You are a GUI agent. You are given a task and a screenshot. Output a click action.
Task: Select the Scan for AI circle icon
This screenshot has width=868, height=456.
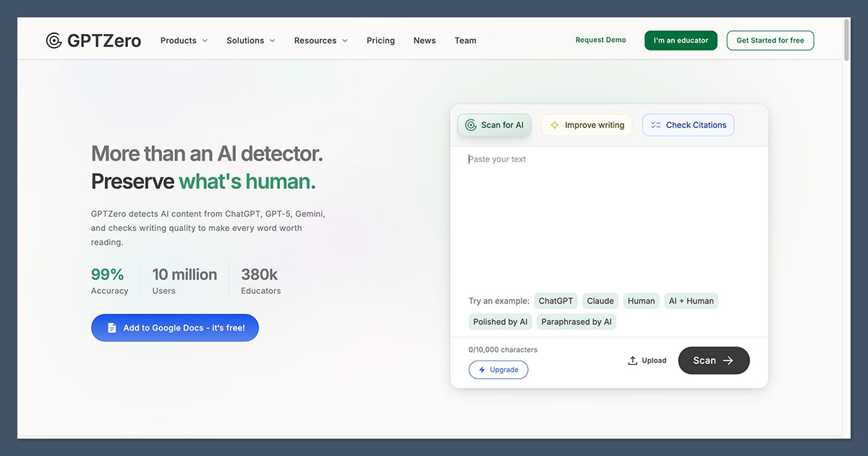click(469, 124)
